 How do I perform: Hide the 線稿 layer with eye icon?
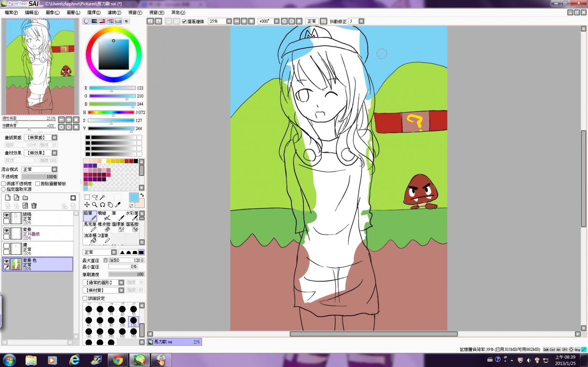(7, 215)
